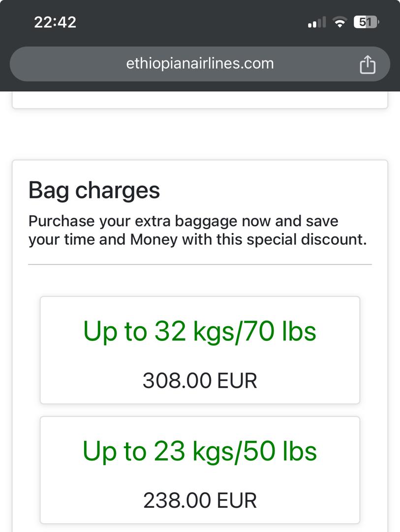This screenshot has height=532, width=400.
Task: Tap the 22:42 clock in status bar
Action: [55, 22]
